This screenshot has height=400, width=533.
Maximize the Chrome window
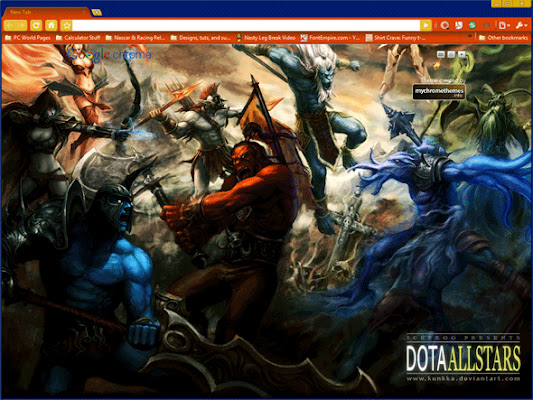pos(508,3)
